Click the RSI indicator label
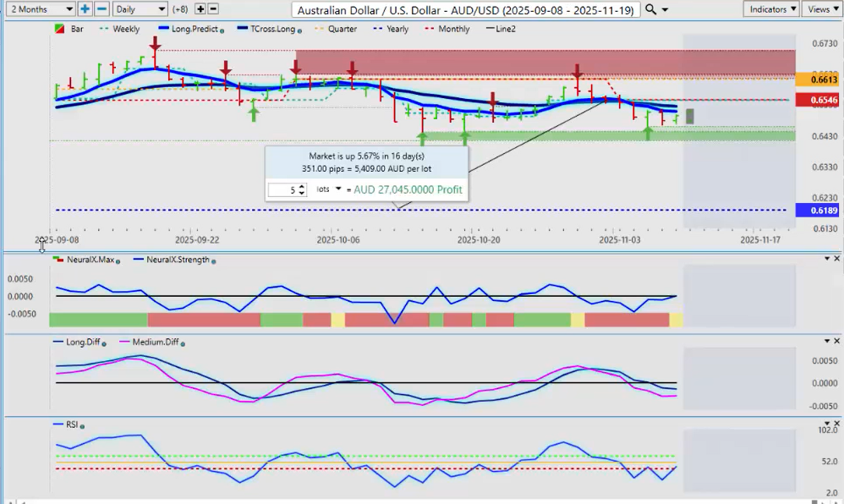 tap(71, 425)
